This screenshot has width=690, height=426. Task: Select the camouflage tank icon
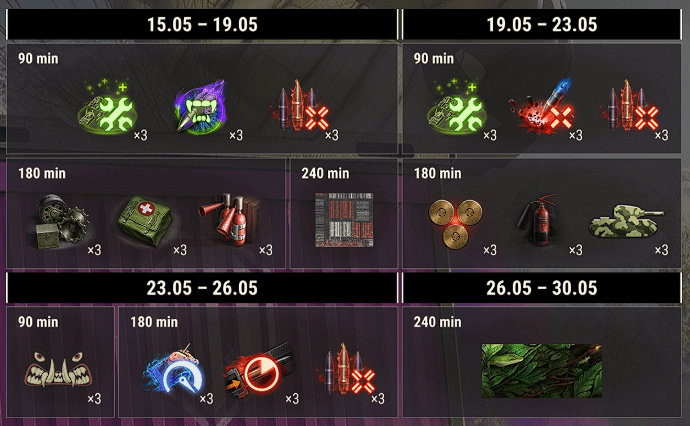click(626, 221)
